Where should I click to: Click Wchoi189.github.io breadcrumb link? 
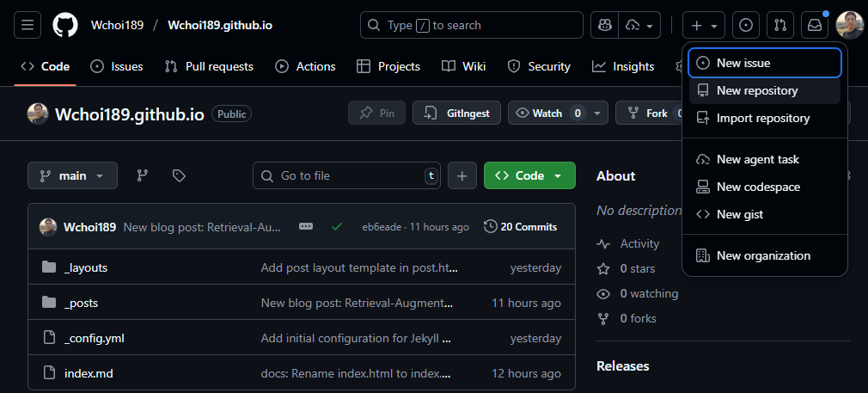pos(220,25)
